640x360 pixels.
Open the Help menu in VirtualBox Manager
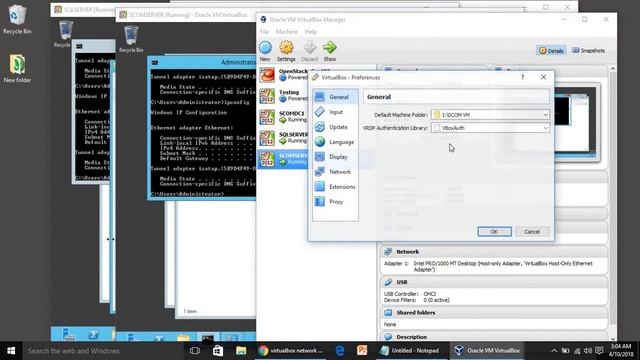click(311, 32)
